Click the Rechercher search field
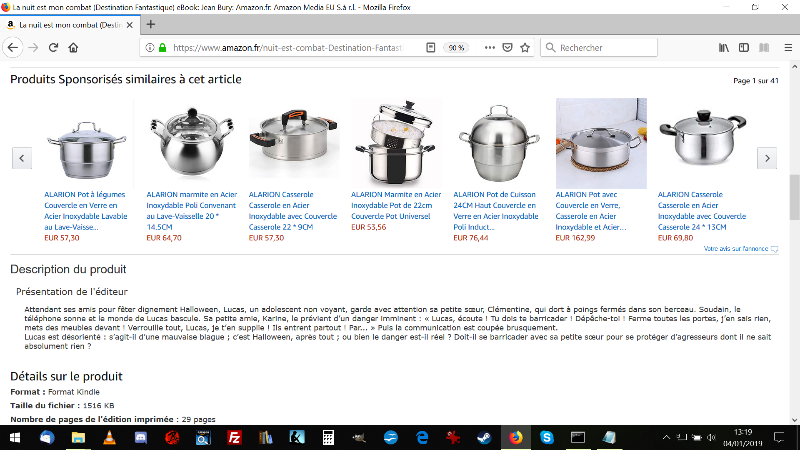The height and width of the screenshot is (450, 800). tap(599, 47)
